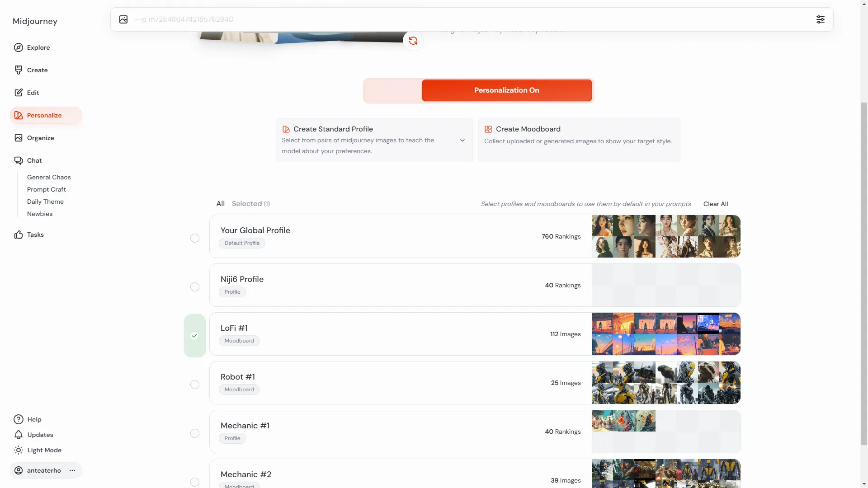Screen dimensions: 868x488
Task: Click the Edit pencil icon
Action: pyautogui.click(x=19, y=93)
